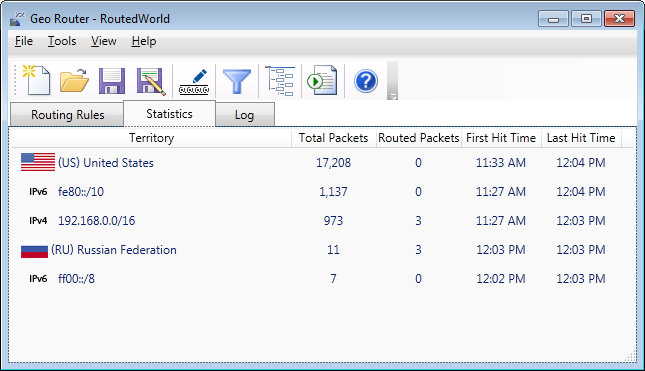Click the 973 total packets value
645x371 pixels.
[x=333, y=221]
